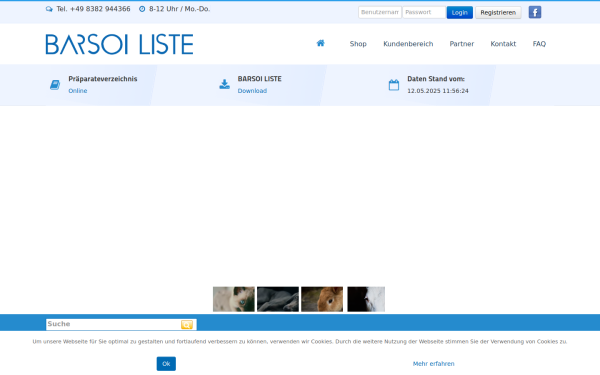Select the black and white animal thumbnail
Viewport: 600px width, 375px height.
(366, 299)
